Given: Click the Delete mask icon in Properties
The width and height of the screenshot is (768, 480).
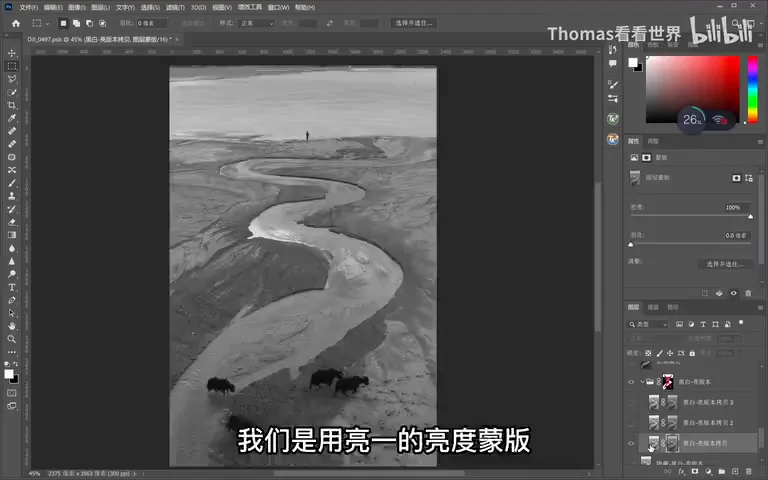Looking at the screenshot, I should click(748, 293).
